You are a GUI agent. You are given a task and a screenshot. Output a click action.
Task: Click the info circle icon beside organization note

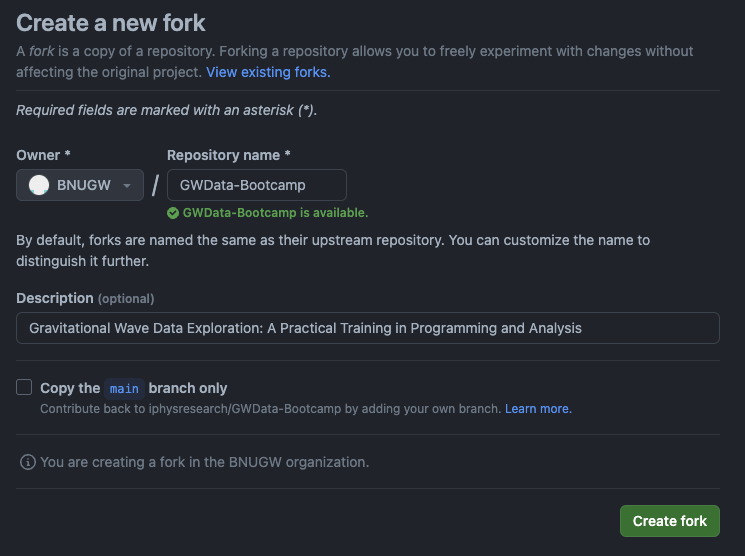(28, 462)
